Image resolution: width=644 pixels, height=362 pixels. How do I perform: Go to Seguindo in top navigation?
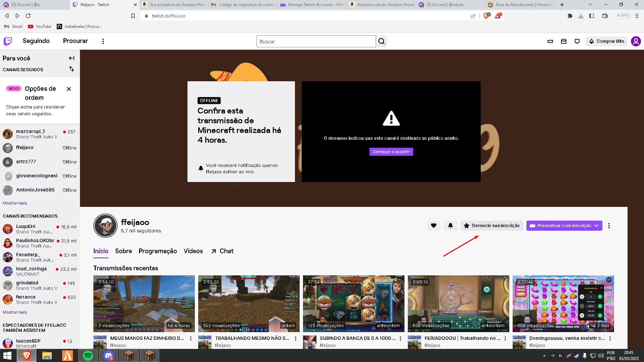coord(36,41)
